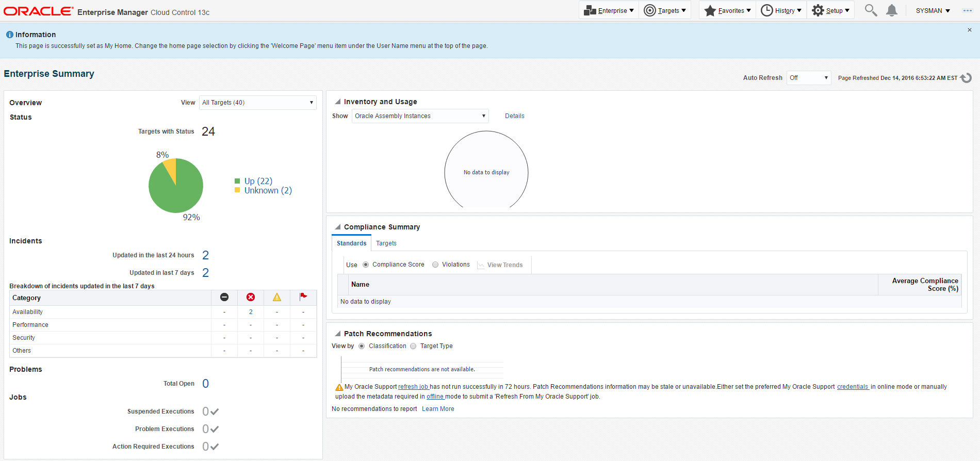Screen dimensions: 980x461
Task: Click the Action Required Executions checkmark icon
Action: click(215, 447)
